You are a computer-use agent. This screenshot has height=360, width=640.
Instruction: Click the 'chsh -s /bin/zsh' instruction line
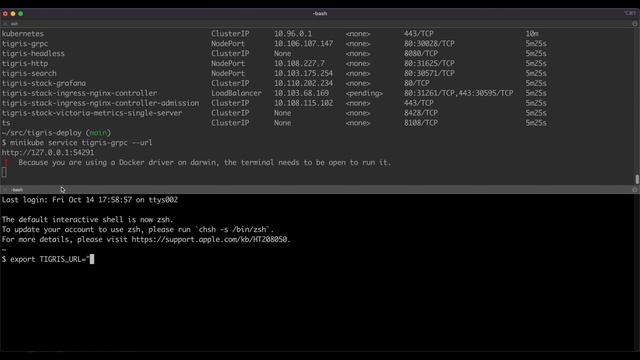coord(138,229)
